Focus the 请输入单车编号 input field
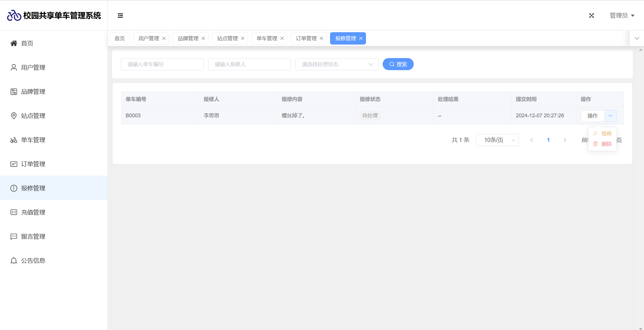This screenshot has height=330, width=644. click(162, 64)
